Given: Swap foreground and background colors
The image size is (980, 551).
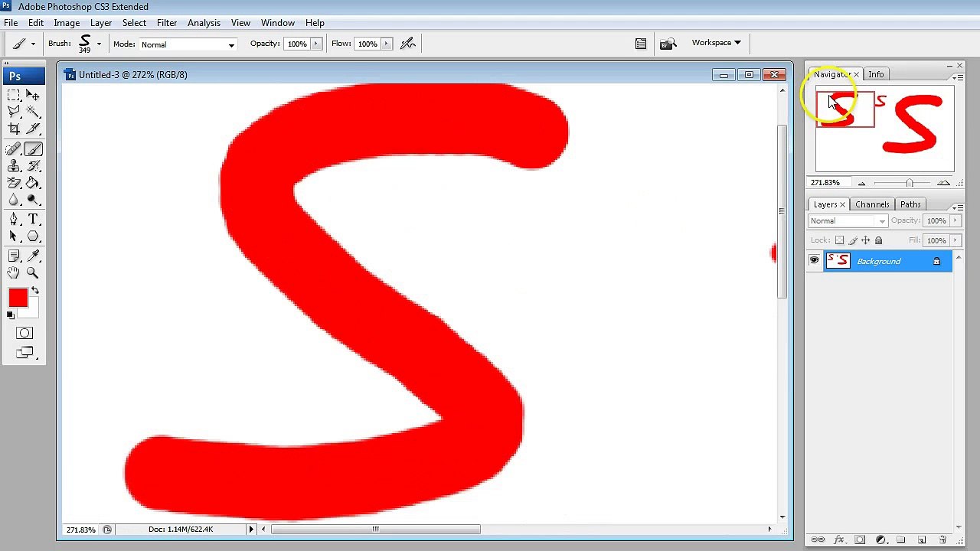Looking at the screenshot, I should point(34,291).
